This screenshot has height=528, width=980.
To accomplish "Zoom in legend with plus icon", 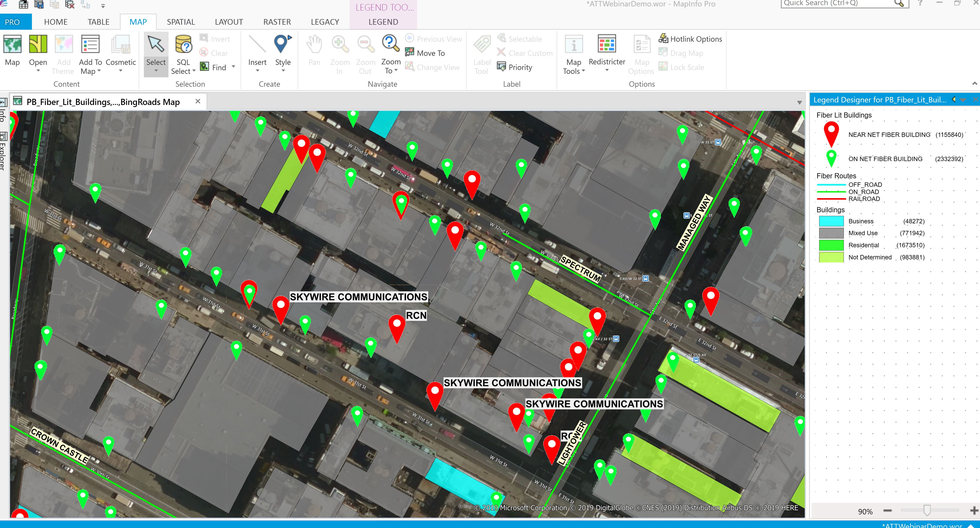I will click(x=974, y=511).
